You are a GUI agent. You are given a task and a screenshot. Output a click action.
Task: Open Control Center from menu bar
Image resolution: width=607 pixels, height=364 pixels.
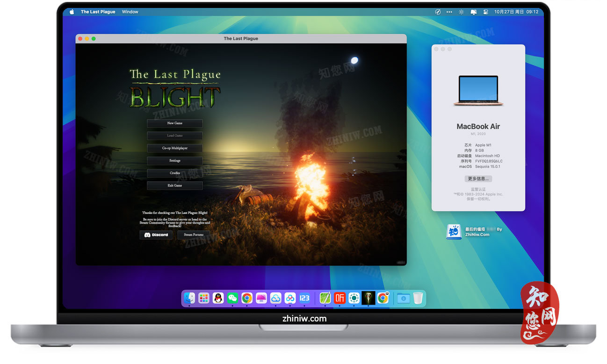pos(485,12)
